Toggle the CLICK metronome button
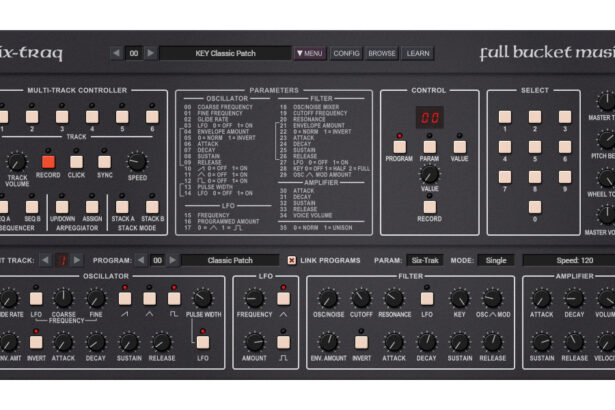The image size is (615, 410). point(76,162)
